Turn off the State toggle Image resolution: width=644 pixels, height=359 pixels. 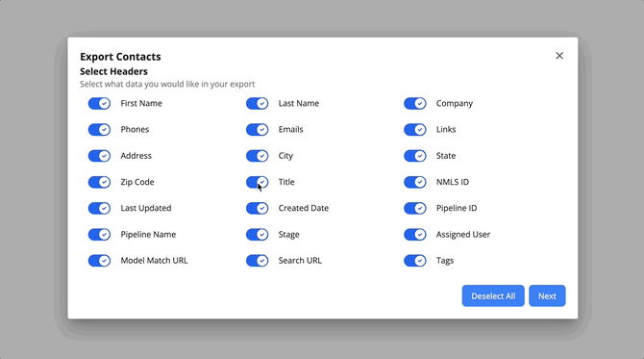pos(415,156)
